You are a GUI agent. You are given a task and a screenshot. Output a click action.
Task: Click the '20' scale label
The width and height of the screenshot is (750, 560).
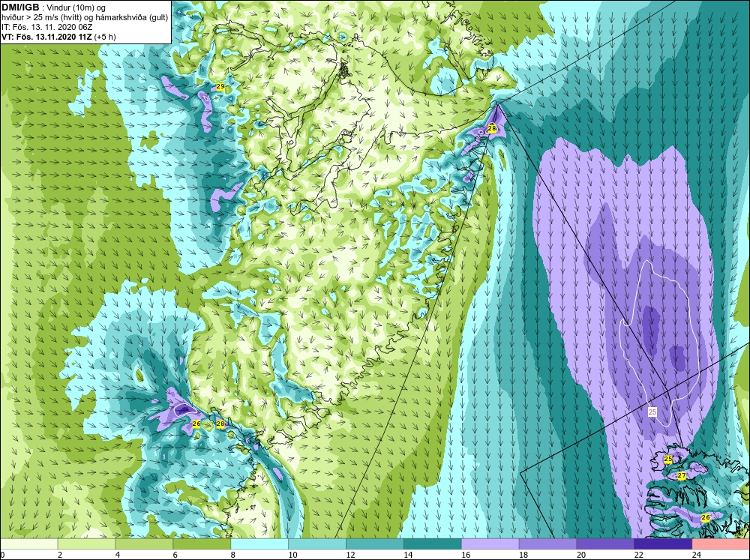[580, 555]
